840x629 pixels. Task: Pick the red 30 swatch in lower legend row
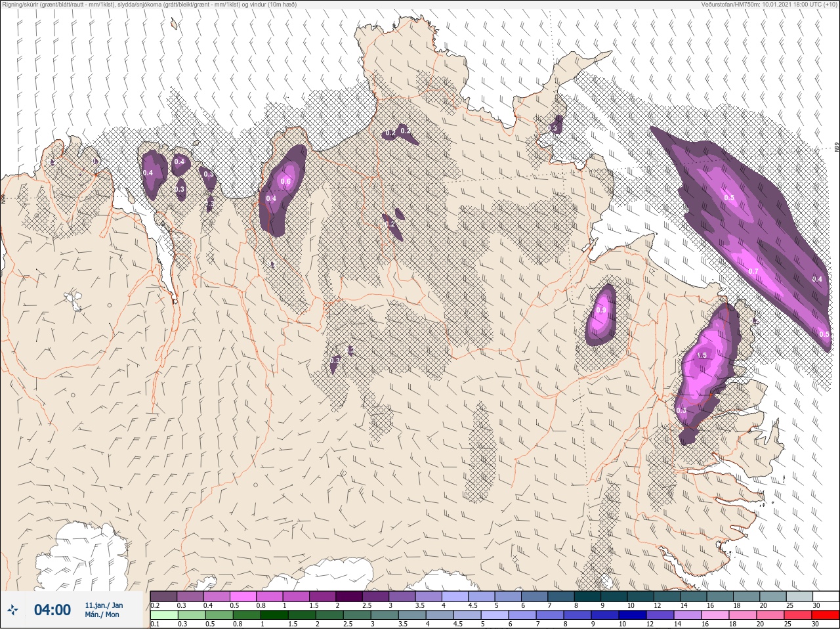tap(826, 615)
